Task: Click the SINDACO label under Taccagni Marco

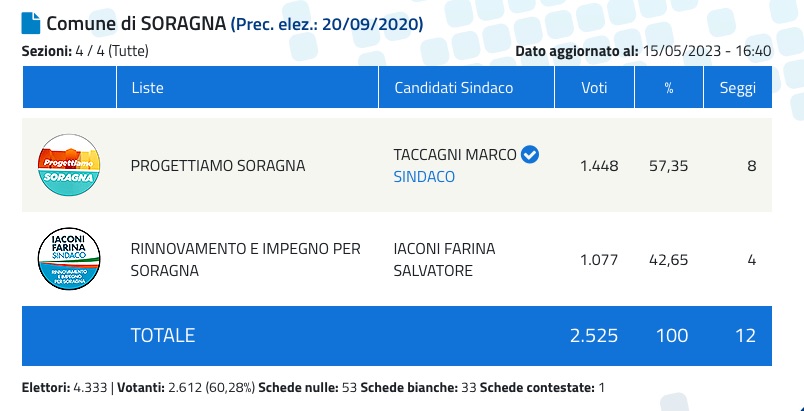Action: pos(424,177)
